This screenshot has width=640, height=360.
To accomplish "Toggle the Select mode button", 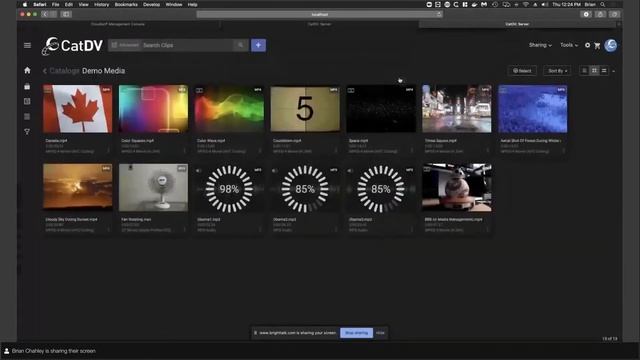I will click(522, 71).
